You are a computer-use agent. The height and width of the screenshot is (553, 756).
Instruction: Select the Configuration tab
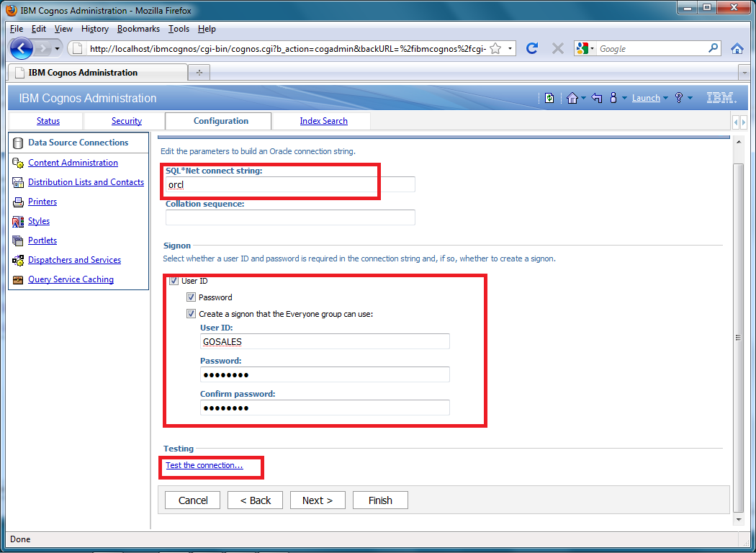pyautogui.click(x=221, y=121)
